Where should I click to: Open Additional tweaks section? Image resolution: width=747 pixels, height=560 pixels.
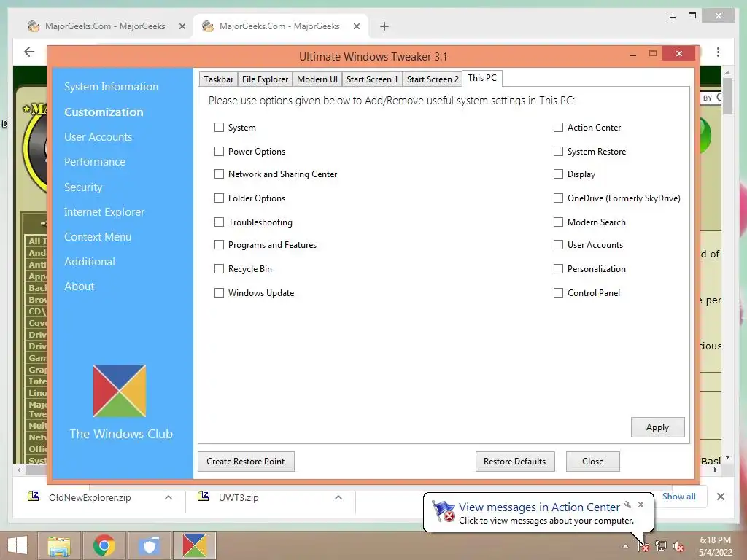90,262
